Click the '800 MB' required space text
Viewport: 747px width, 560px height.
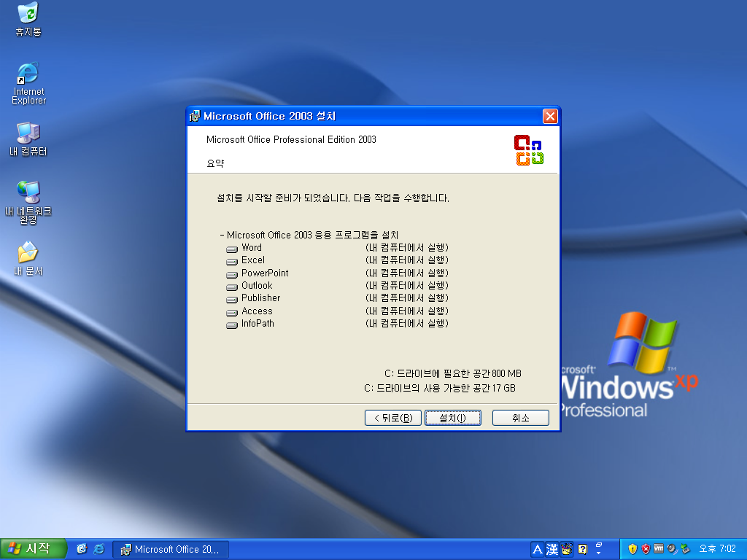(506, 374)
